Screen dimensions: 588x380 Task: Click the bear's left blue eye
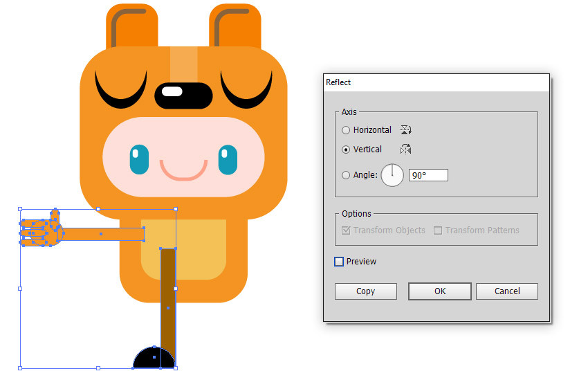pyautogui.click(x=139, y=159)
